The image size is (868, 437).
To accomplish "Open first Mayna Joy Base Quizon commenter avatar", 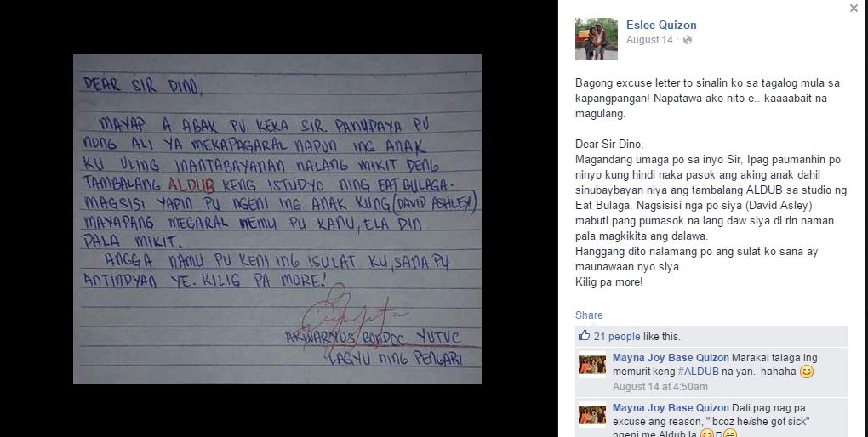I will click(592, 365).
